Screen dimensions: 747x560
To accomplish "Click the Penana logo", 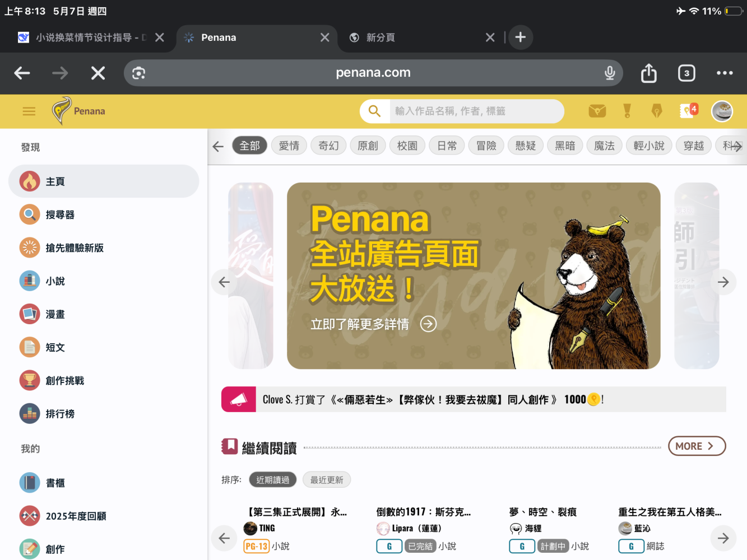I will (78, 111).
